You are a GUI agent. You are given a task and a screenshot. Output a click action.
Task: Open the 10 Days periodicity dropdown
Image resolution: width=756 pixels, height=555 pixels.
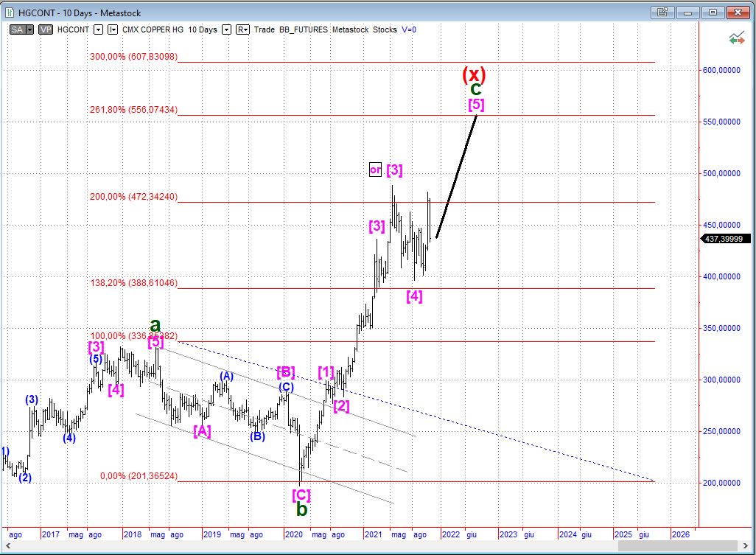point(226,29)
